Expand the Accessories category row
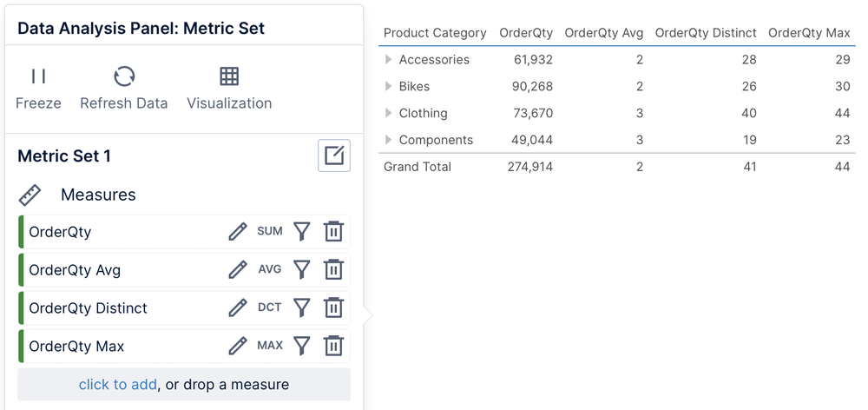The image size is (868, 410). point(389,59)
